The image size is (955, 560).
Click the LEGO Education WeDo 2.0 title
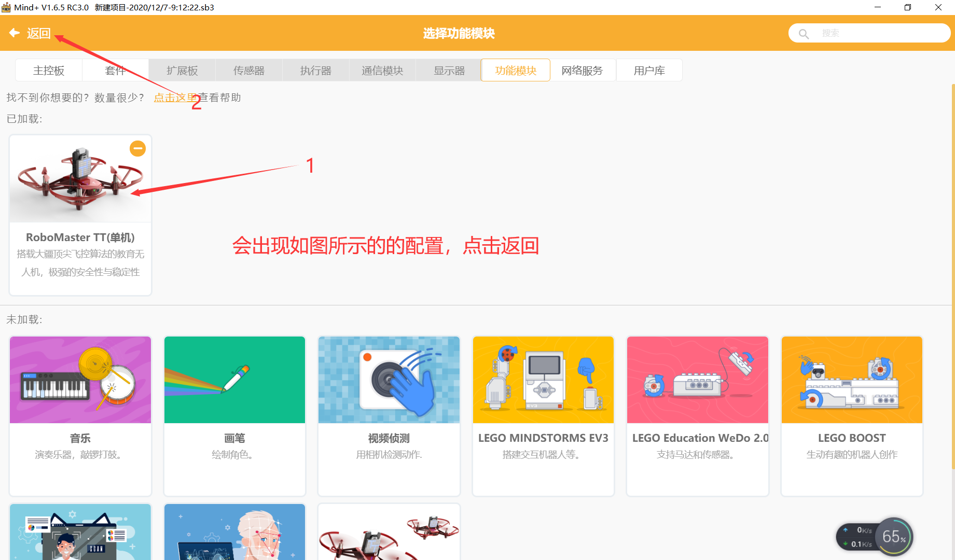[700, 438]
